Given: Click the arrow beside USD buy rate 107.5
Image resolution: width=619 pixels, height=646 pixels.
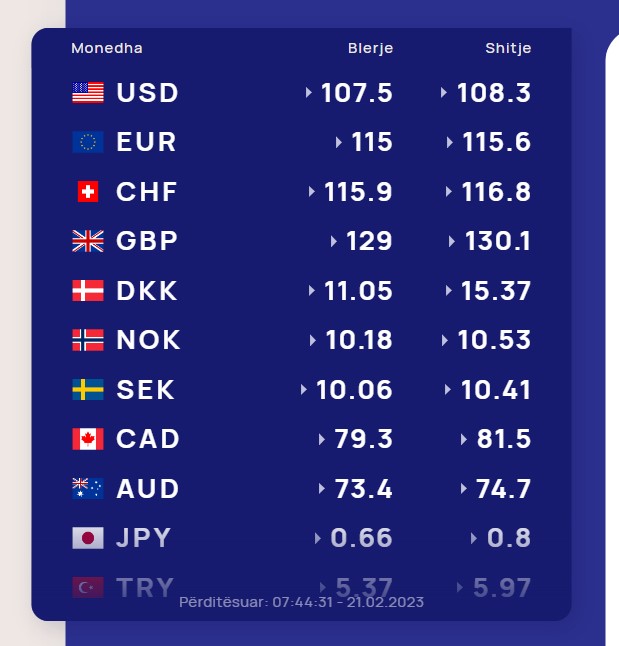Looking at the screenshot, I should click(x=308, y=93).
